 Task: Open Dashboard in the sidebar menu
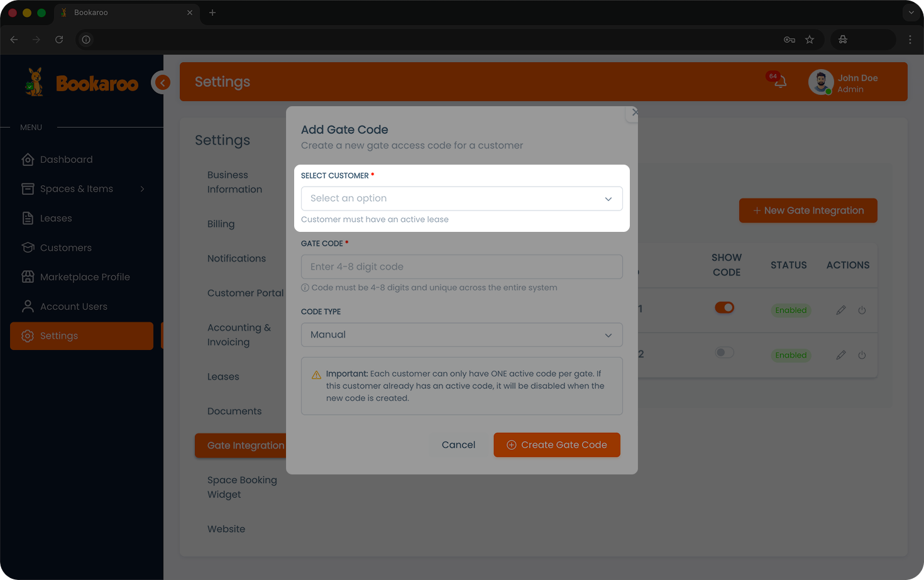[x=66, y=160]
